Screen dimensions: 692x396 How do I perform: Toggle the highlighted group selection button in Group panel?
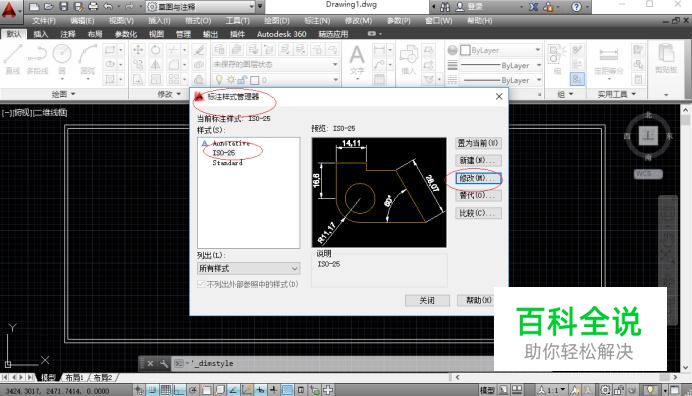[577, 79]
